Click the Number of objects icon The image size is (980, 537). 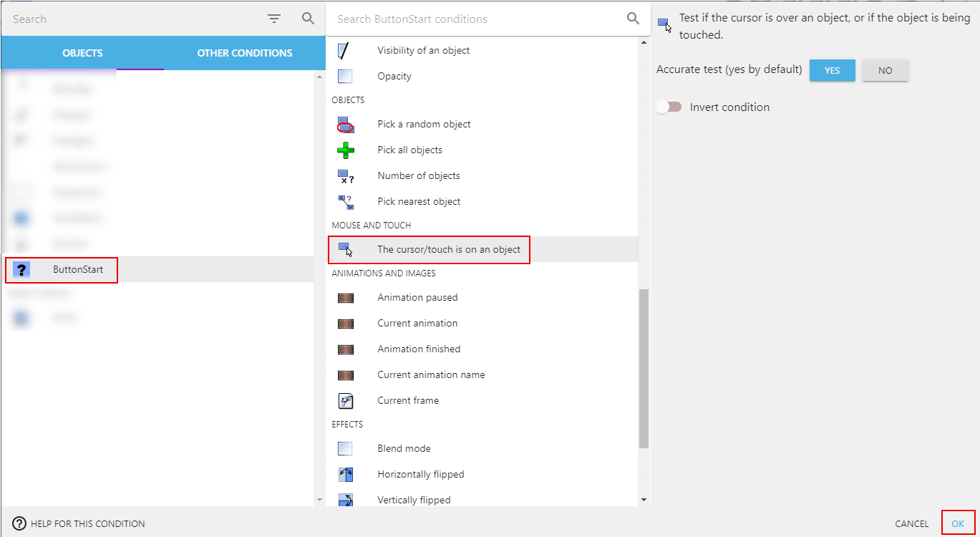(346, 176)
